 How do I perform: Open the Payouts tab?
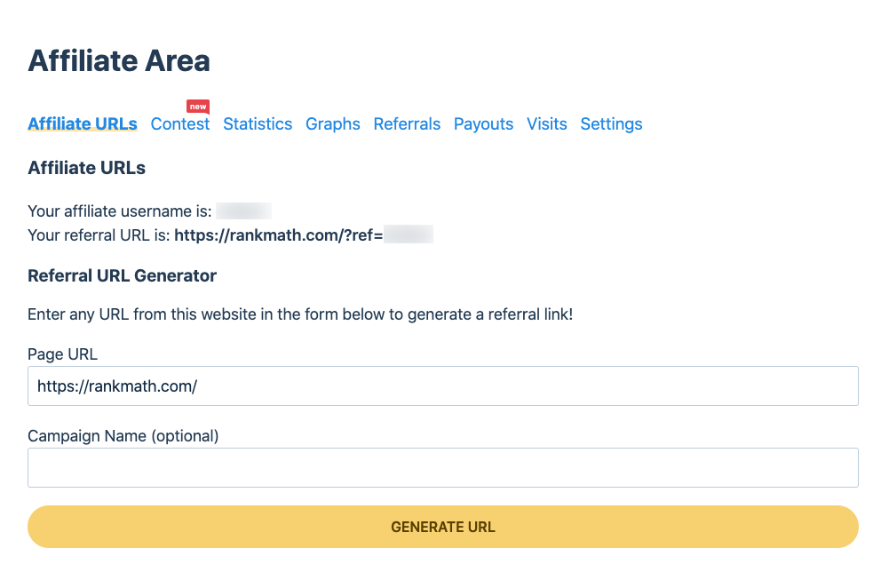click(483, 123)
